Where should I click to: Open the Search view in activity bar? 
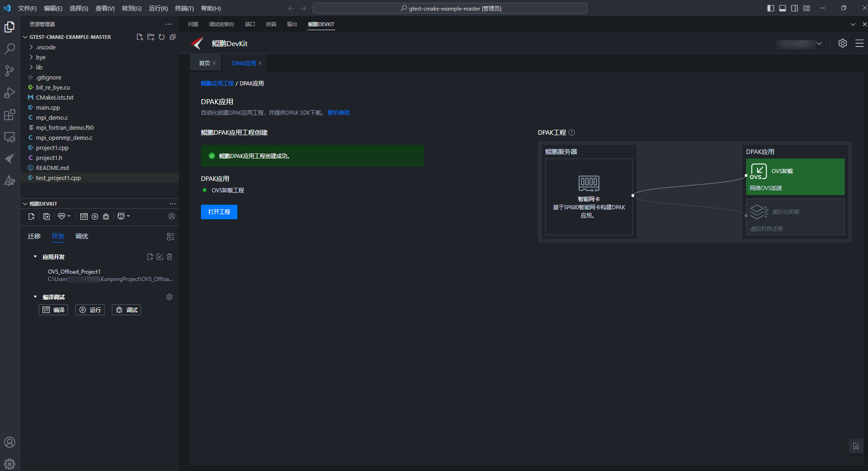pos(10,48)
